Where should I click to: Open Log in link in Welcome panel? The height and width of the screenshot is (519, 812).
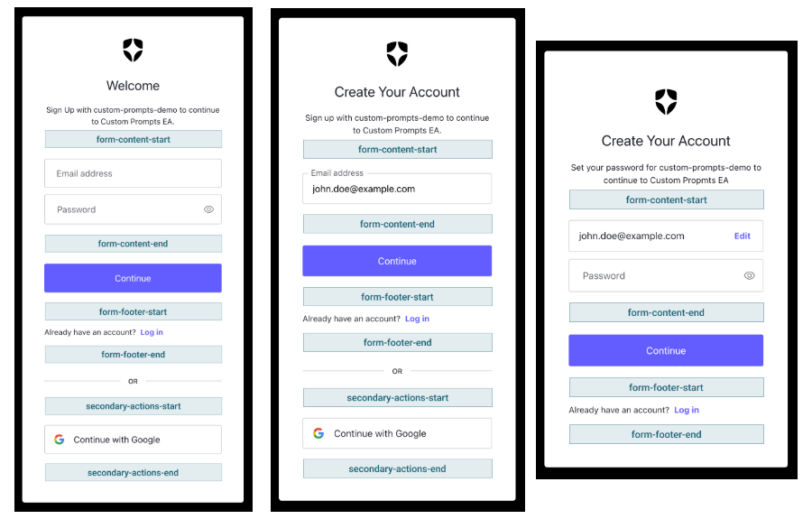pos(152,332)
